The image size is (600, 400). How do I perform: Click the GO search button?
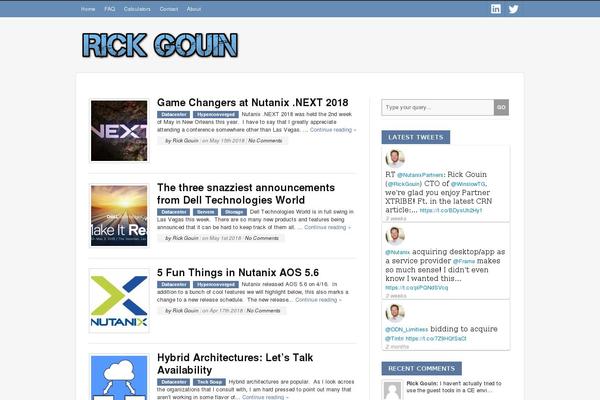501,107
